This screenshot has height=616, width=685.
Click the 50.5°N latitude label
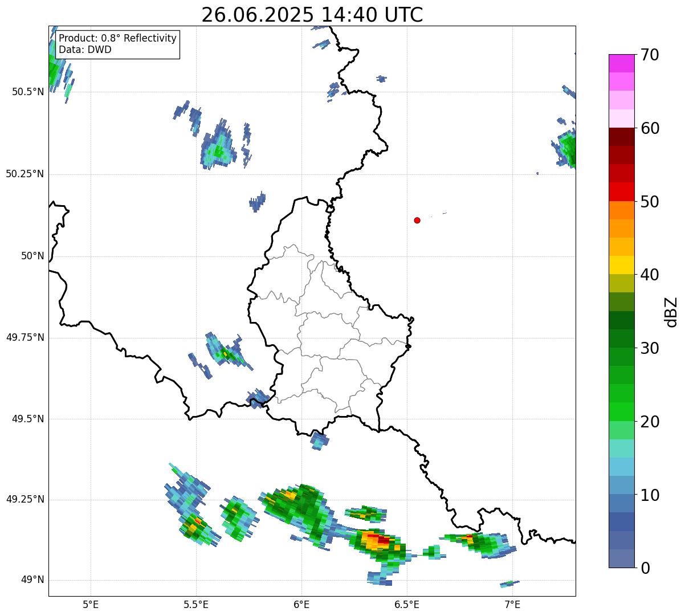click(28, 92)
